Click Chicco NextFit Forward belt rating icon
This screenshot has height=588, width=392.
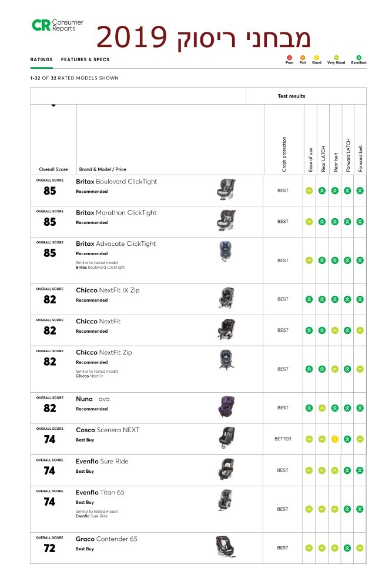click(x=360, y=330)
